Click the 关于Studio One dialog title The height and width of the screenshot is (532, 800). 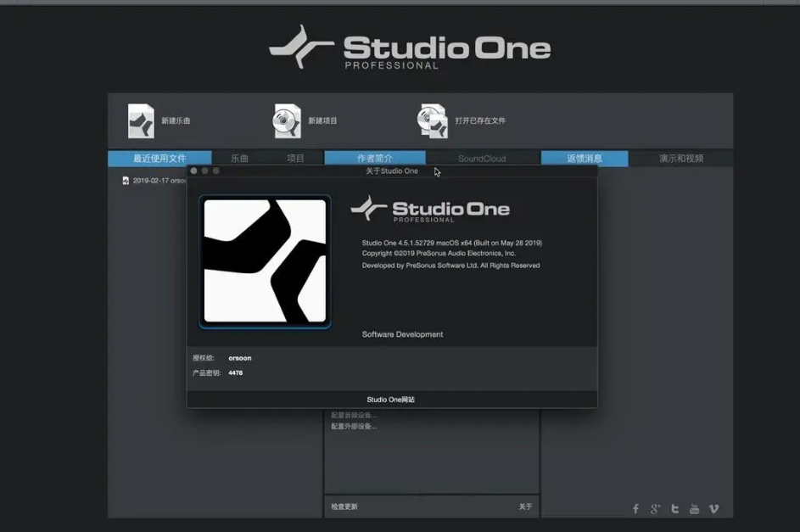point(392,171)
